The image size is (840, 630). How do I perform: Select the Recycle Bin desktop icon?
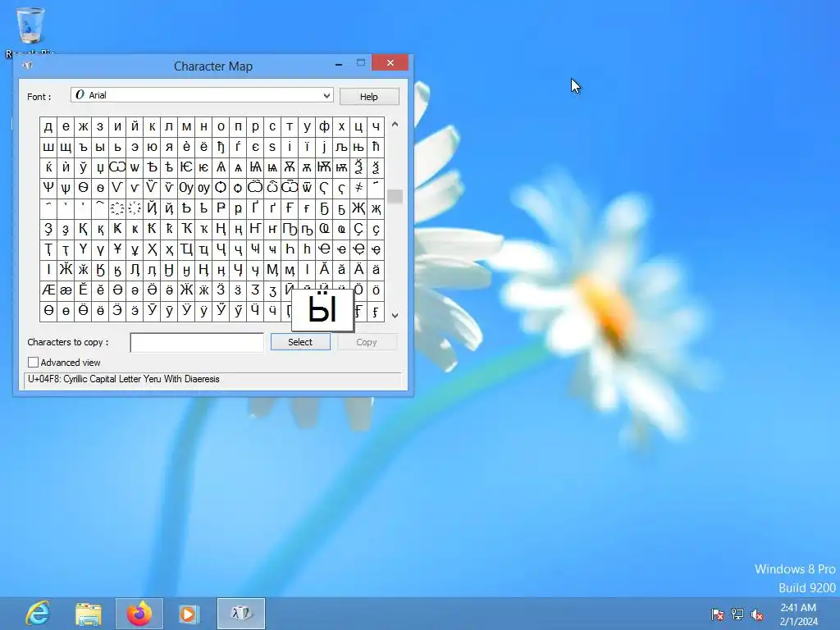(30, 31)
